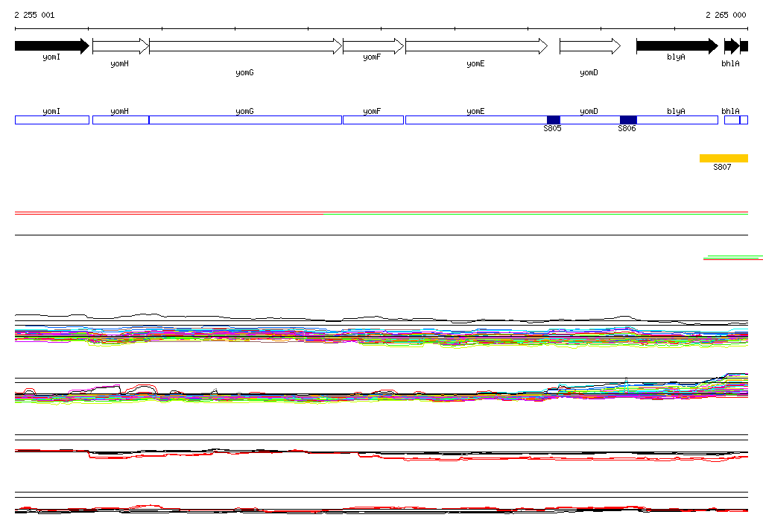Click the blue yomE segment box
The height and width of the screenshot is (532, 763).
[x=476, y=120]
